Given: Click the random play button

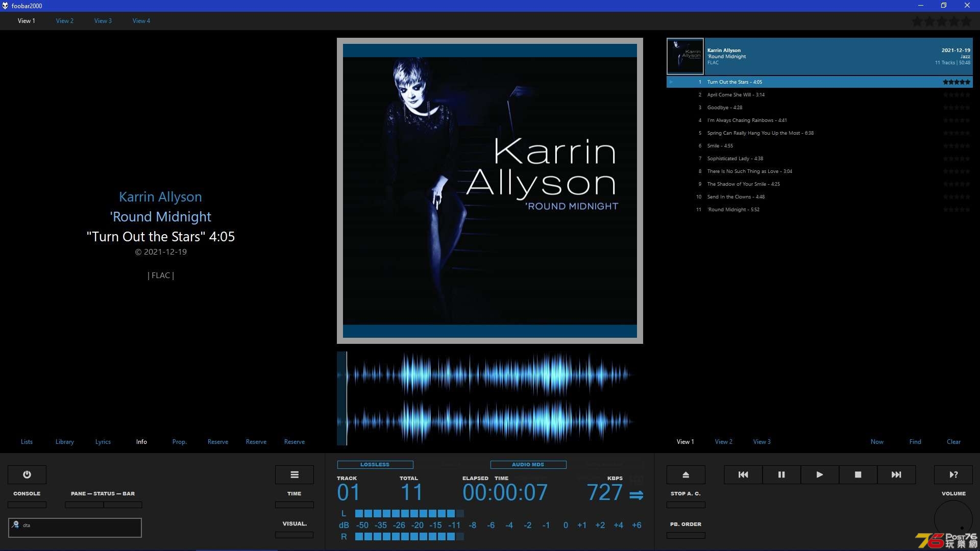Looking at the screenshot, I should pyautogui.click(x=953, y=474).
